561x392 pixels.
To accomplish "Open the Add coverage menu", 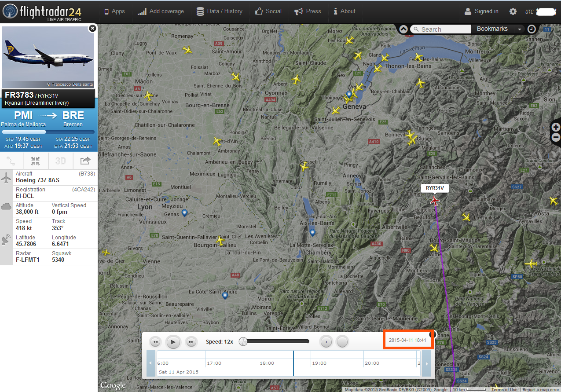I will (161, 11).
